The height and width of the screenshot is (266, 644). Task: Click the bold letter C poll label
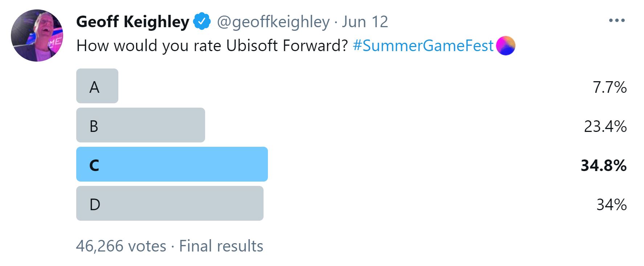point(94,165)
